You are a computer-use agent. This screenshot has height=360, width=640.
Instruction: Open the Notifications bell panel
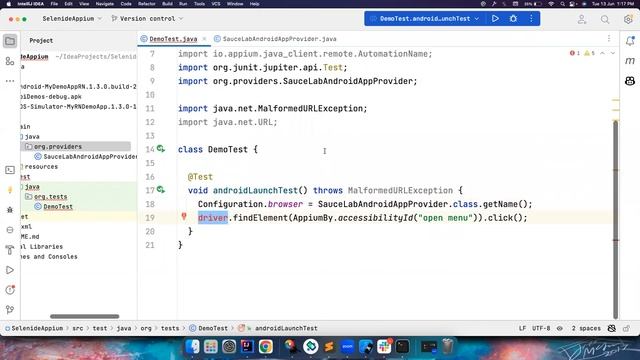[x=630, y=41]
